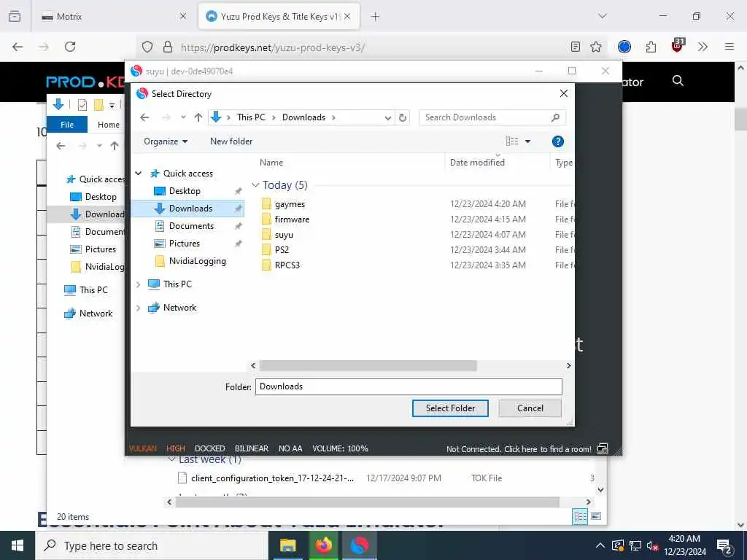Click Not Connected find a room link

[x=519, y=449]
